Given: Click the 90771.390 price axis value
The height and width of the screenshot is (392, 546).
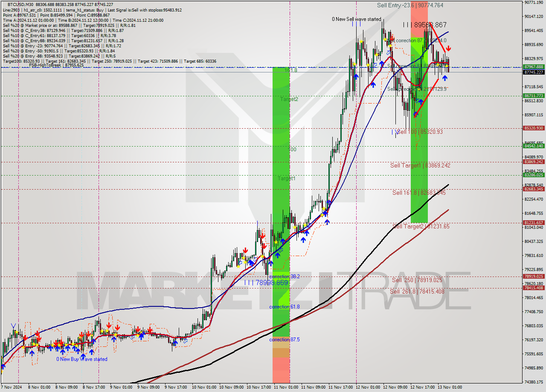Looking at the screenshot, I should point(534,3).
